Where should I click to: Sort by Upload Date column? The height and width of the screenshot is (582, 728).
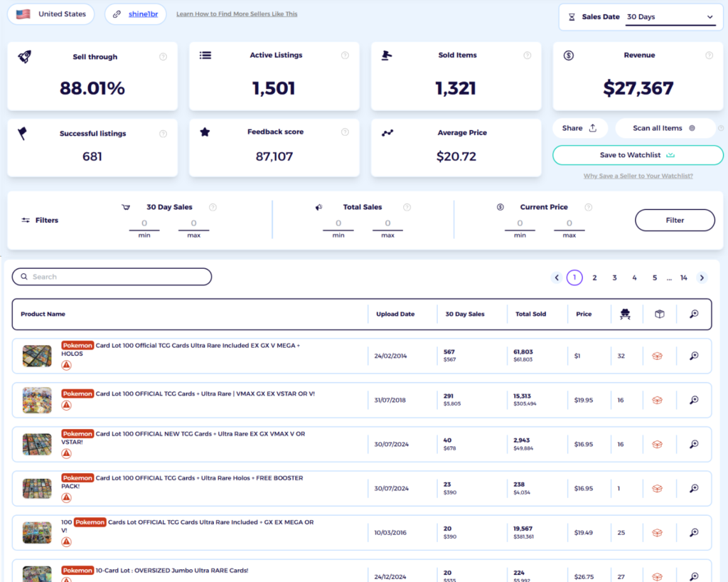coord(395,314)
